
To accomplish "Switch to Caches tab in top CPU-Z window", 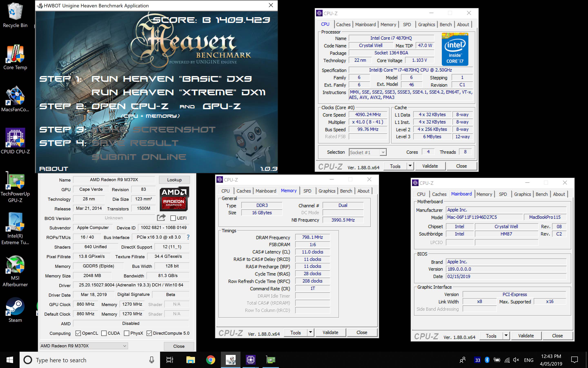I will [x=343, y=24].
